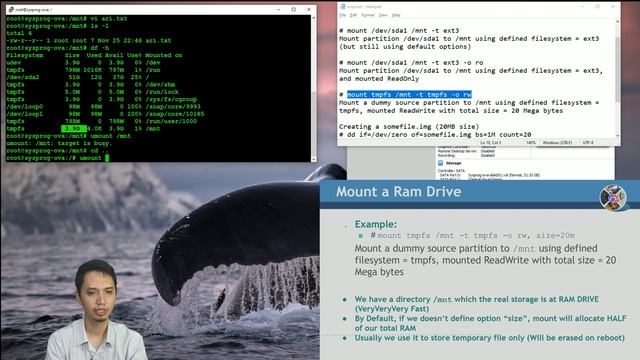Click 'Mount a Ram Drive' slide title
The image size is (640, 360).
pyautogui.click(x=398, y=191)
